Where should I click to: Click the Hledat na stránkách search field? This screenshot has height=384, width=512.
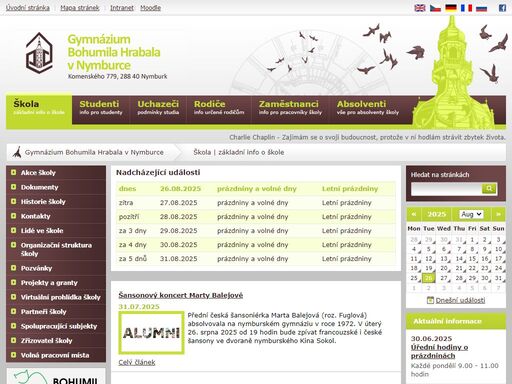(x=446, y=189)
